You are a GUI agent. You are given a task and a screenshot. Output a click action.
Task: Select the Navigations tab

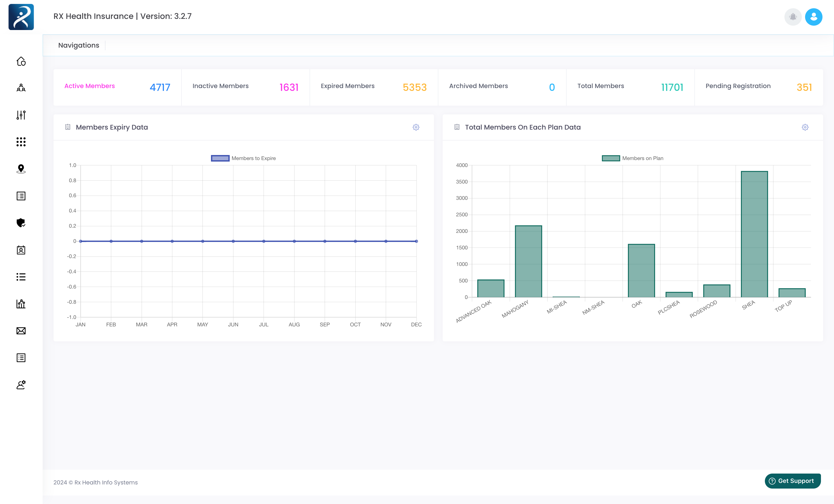click(78, 45)
